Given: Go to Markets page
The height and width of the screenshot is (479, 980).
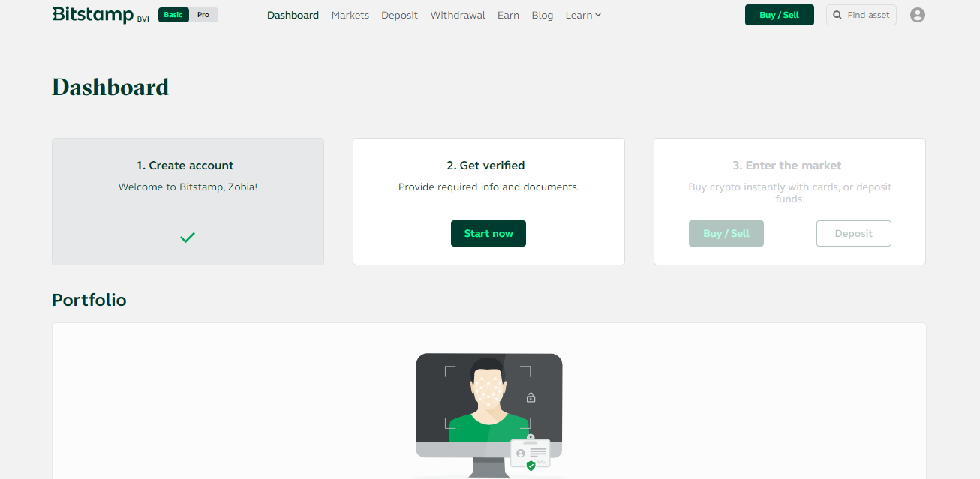Looking at the screenshot, I should tap(350, 15).
